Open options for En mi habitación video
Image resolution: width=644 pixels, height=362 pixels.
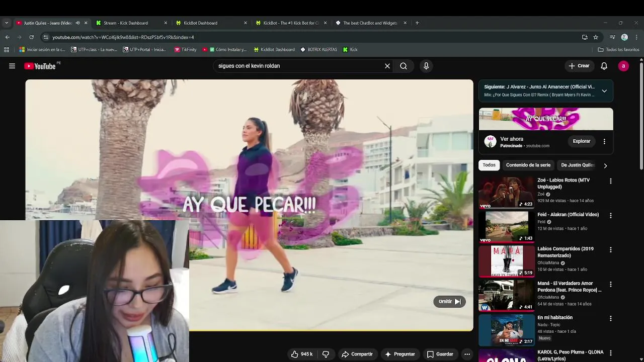(611, 318)
